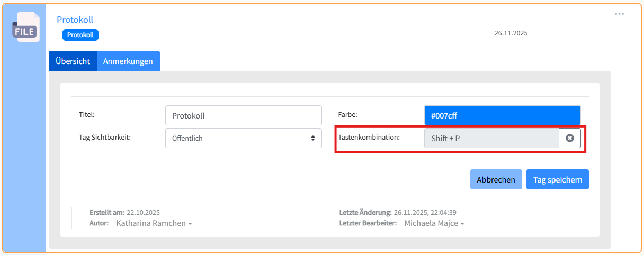Open the Protokoll title link

click(x=75, y=20)
